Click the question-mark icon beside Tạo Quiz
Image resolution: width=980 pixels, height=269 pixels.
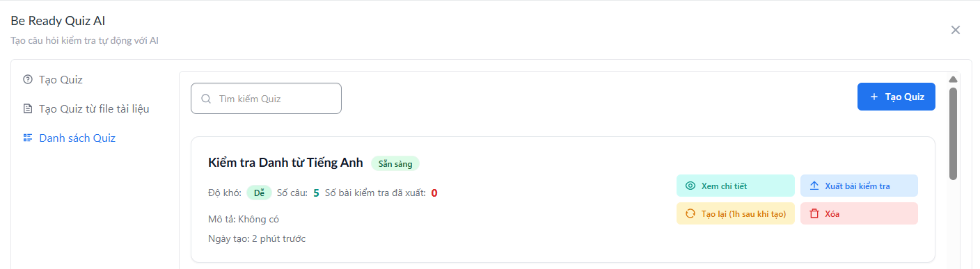(28, 79)
